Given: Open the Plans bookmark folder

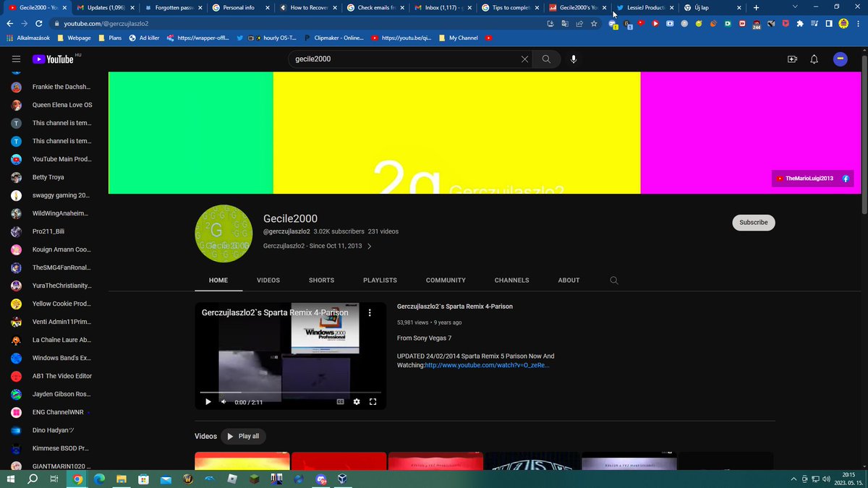Looking at the screenshot, I should coord(110,38).
